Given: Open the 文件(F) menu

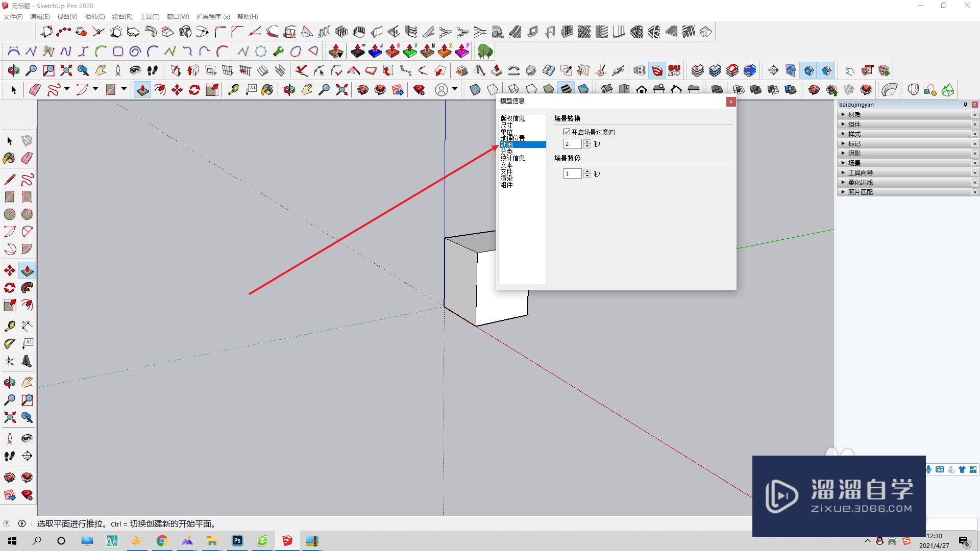Looking at the screenshot, I should pos(13,17).
